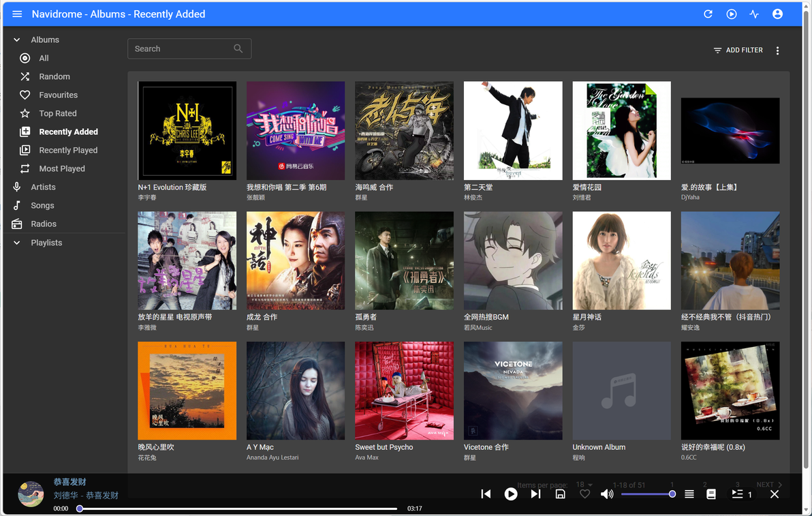Open the 孤勇者 album cover
This screenshot has width=812, height=516.
405,260
